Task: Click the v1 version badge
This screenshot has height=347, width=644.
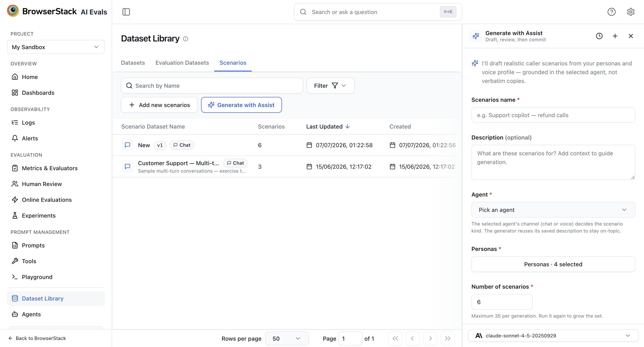Action: [160, 145]
